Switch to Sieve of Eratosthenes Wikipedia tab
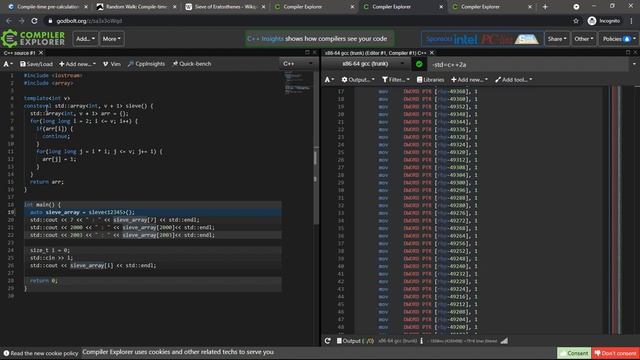Screen dimensions: 640x360 [226, 7]
